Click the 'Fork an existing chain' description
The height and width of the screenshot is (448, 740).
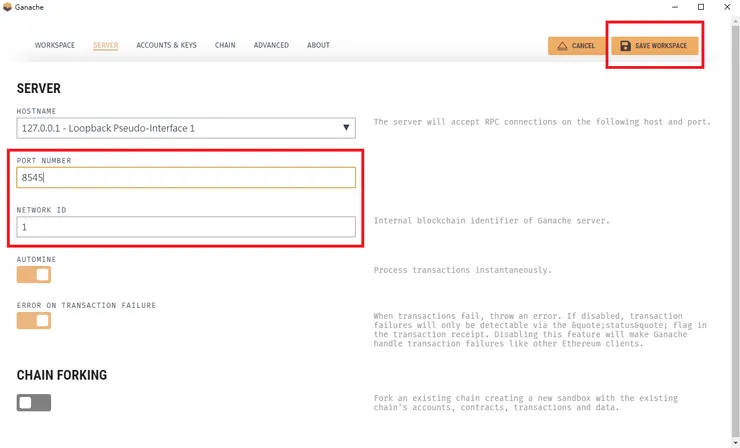pyautogui.click(x=525, y=403)
